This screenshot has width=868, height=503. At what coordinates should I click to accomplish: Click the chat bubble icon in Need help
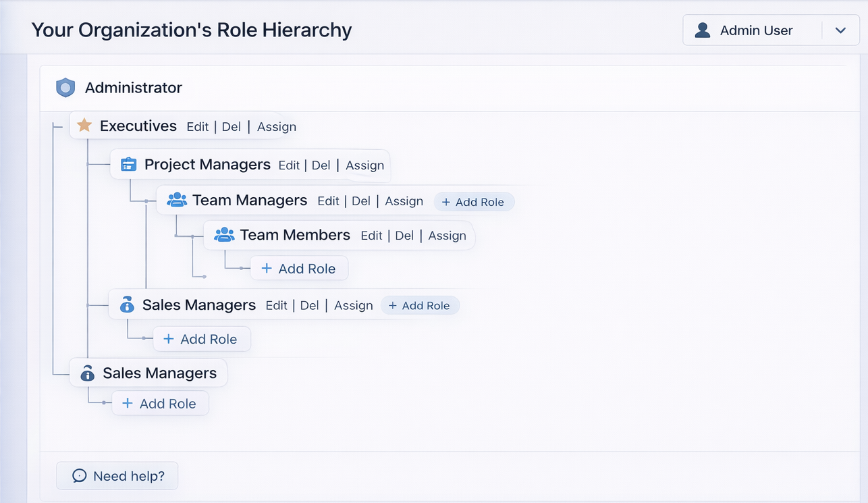[79, 476]
